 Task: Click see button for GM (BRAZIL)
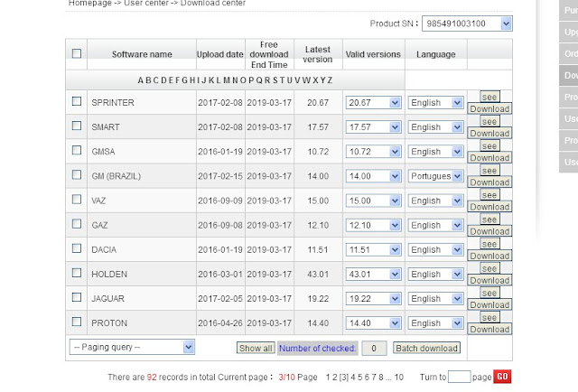(489, 170)
